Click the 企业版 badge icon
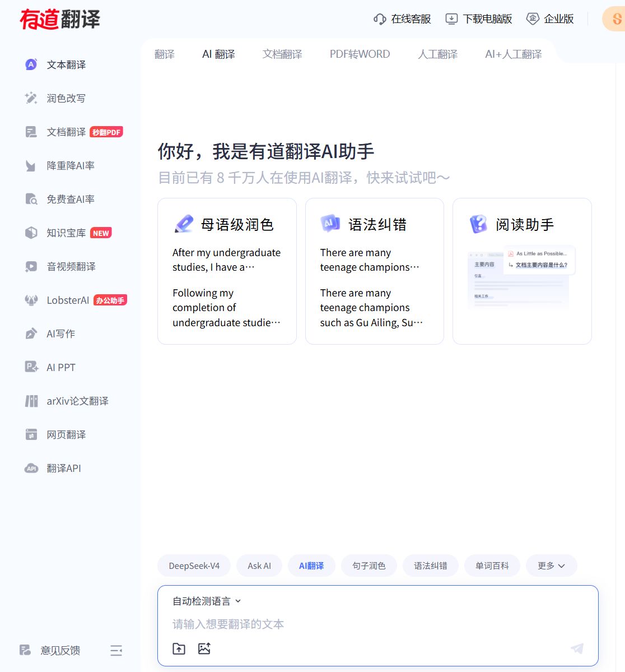 532,19
